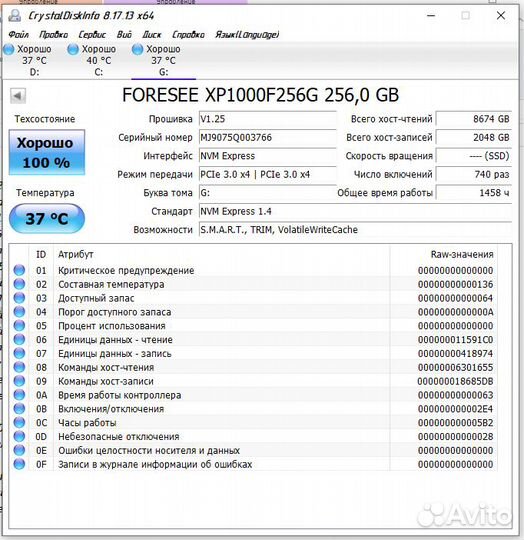Viewport: 524px width, 540px height.
Task: Click status orb for attribute 01
Action: pos(19,270)
